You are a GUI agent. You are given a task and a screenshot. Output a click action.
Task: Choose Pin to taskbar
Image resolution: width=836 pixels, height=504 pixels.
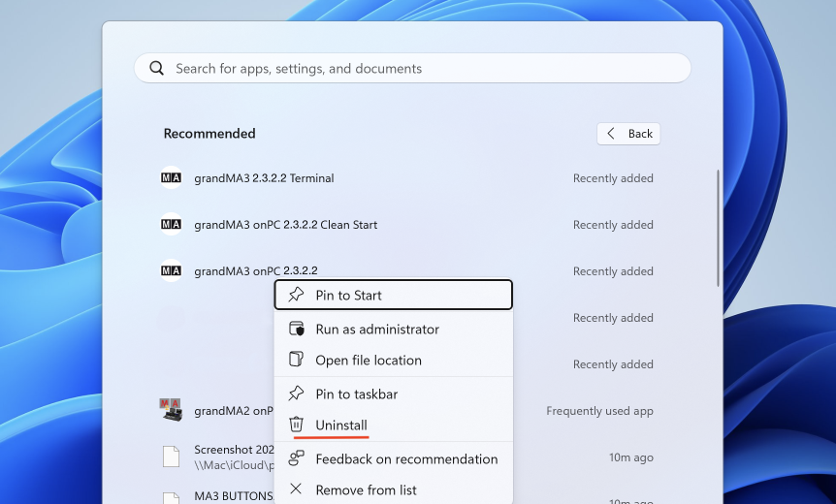[394, 394]
